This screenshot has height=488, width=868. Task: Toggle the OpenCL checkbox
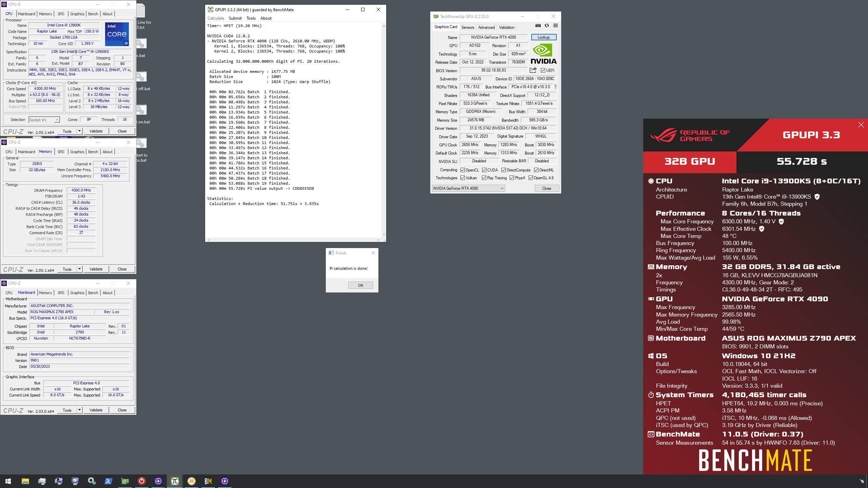(462, 170)
